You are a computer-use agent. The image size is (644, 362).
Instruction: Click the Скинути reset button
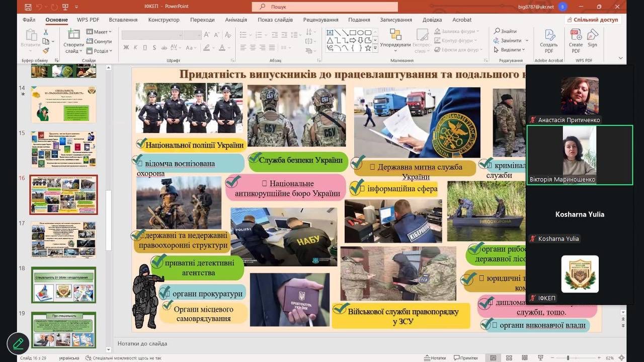99,41
